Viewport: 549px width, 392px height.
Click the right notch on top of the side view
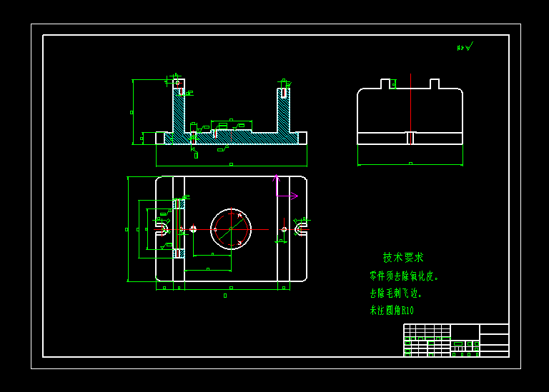(x=435, y=84)
